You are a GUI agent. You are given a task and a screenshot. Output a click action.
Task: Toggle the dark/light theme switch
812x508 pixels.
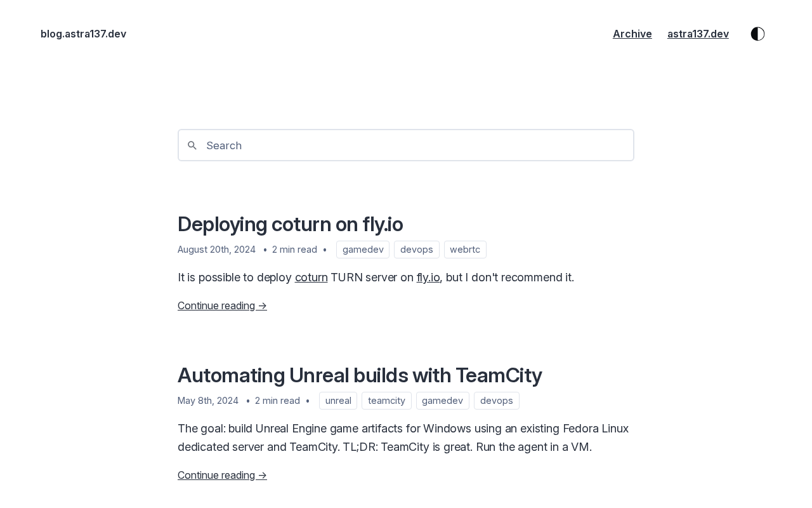757,34
